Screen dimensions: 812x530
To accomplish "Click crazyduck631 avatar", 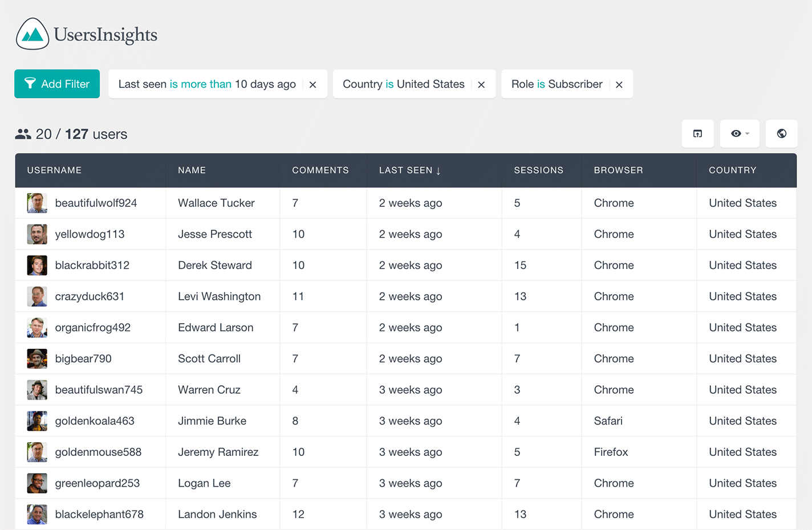I will 37,296.
